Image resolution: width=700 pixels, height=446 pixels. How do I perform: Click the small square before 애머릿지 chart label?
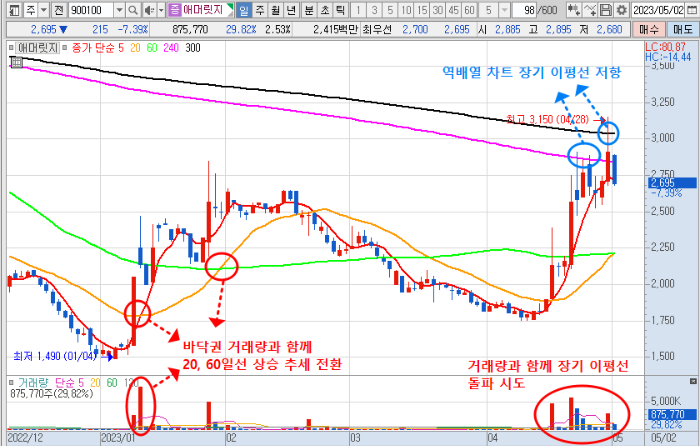tap(11, 48)
